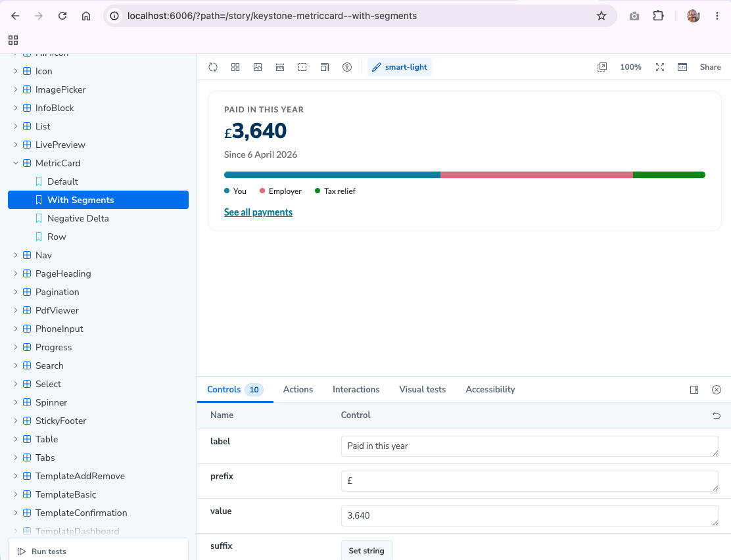The height and width of the screenshot is (560, 731).
Task: Open the browser extensions puzzle icon
Action: (658, 16)
